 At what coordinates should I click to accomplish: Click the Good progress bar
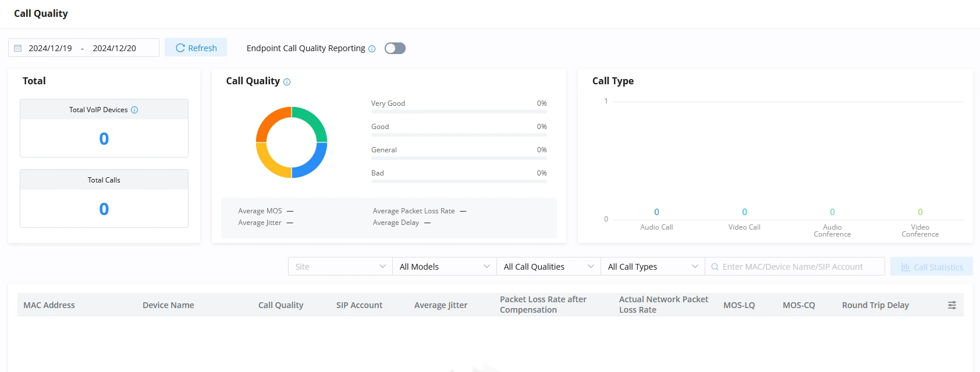[459, 135]
